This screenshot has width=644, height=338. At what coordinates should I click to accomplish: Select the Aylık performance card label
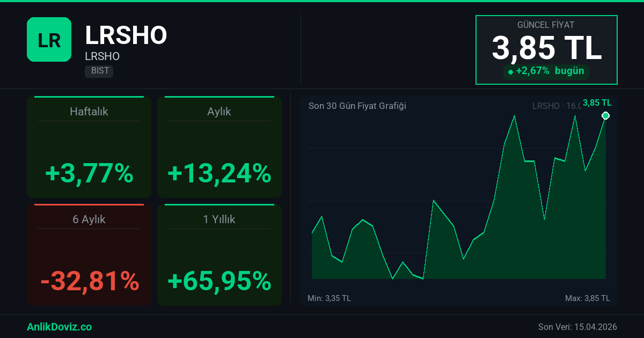(219, 112)
